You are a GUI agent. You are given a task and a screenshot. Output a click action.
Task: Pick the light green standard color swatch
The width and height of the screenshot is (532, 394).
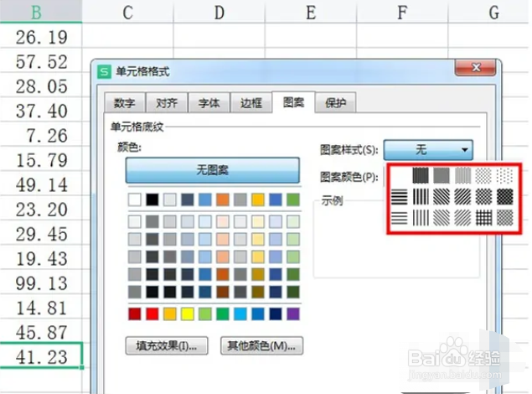[205, 314]
